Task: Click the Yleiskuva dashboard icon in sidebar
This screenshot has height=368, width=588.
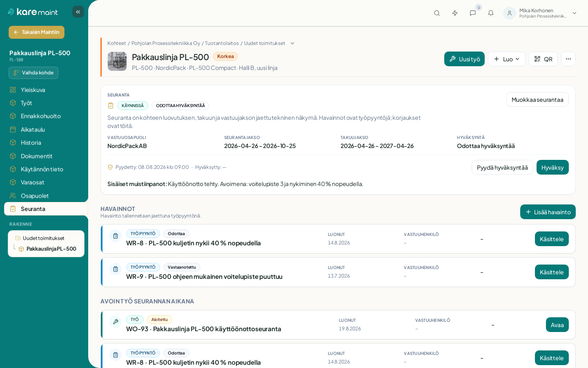Action: tap(13, 90)
